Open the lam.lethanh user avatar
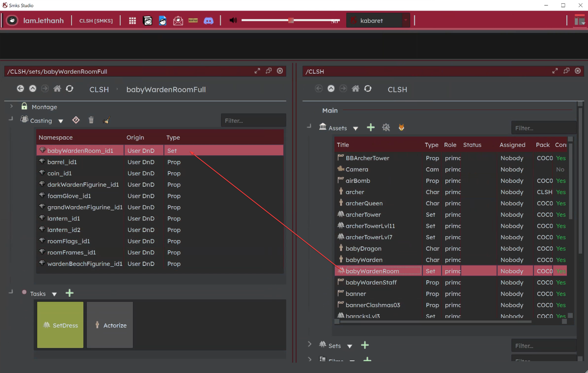The image size is (588, 373). (12, 20)
